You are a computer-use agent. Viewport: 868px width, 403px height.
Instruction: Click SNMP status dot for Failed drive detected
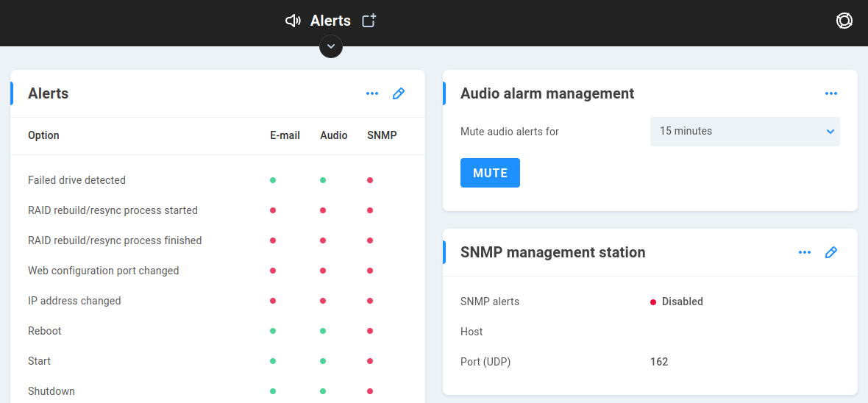370,180
